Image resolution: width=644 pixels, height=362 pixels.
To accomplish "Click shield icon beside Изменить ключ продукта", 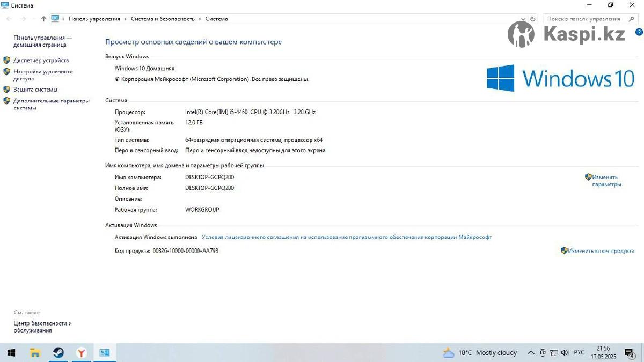I will click(564, 250).
